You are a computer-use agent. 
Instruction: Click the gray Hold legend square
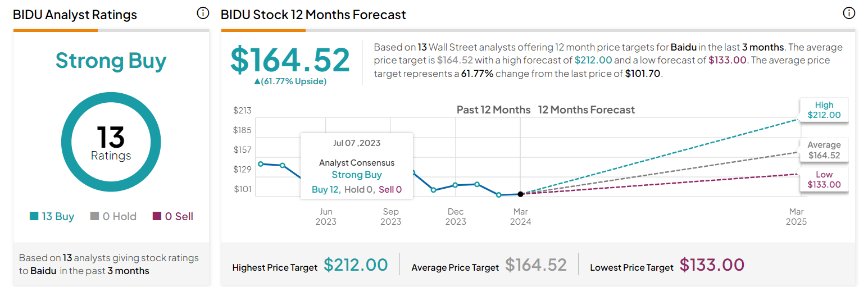coord(95,216)
